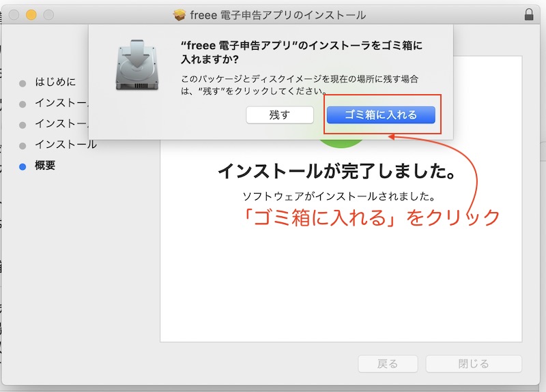This screenshot has height=392, width=546.
Task: Click the installer disk drive icon
Action: click(x=137, y=65)
